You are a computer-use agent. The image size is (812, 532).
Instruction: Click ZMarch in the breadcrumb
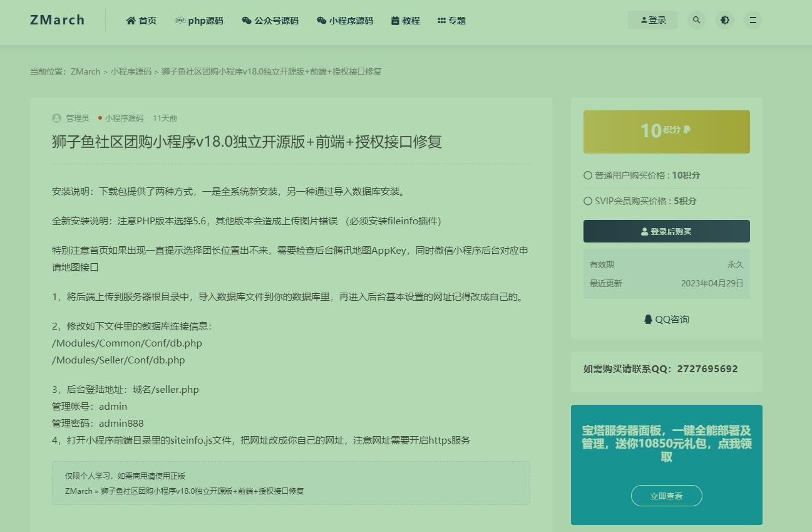(85, 71)
